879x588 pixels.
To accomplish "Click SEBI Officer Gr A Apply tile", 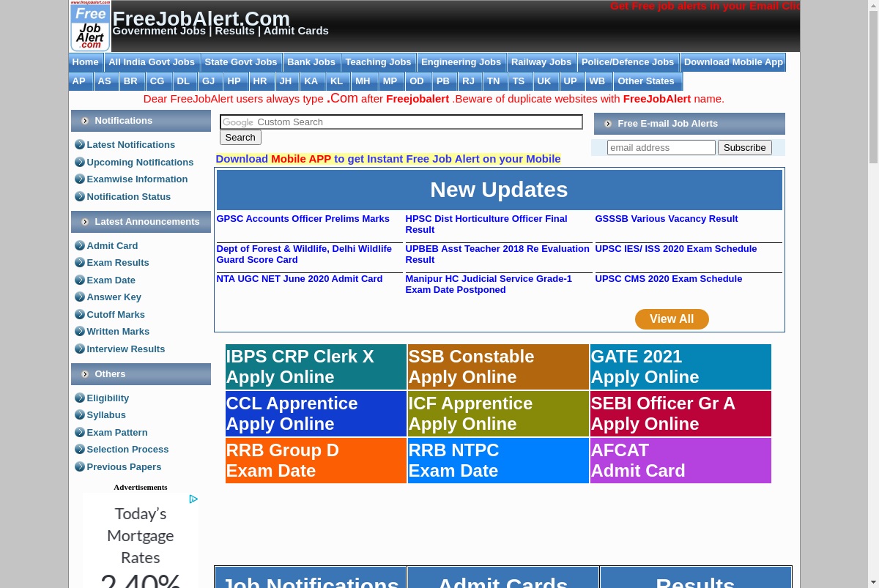I will pyautogui.click(x=680, y=414).
